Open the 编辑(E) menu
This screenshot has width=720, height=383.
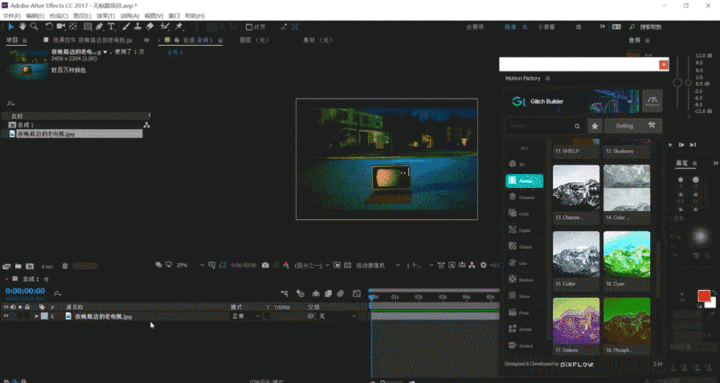[x=35, y=16]
